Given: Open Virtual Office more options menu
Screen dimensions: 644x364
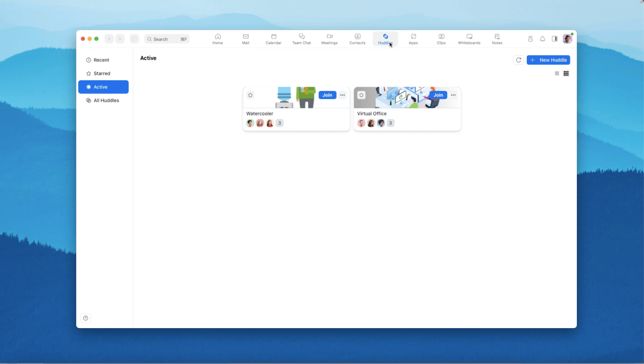Looking at the screenshot, I should pyautogui.click(x=453, y=95).
